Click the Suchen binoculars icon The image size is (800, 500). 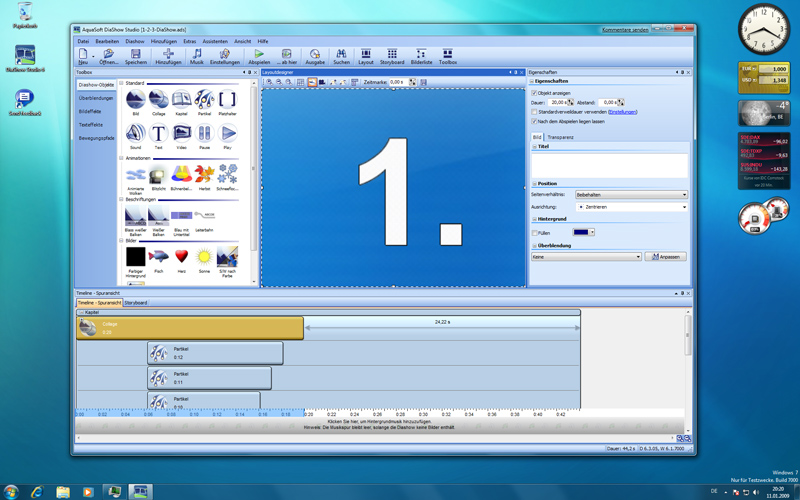point(341,54)
